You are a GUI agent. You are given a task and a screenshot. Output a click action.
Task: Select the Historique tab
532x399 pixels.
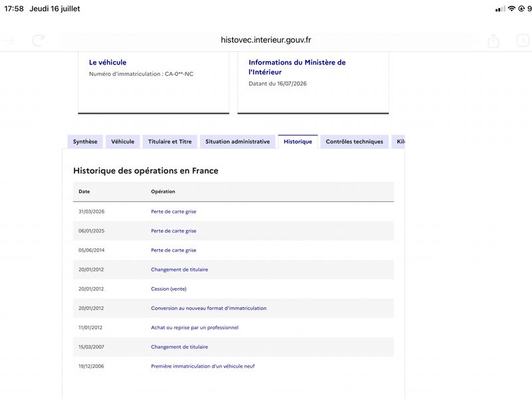(297, 142)
